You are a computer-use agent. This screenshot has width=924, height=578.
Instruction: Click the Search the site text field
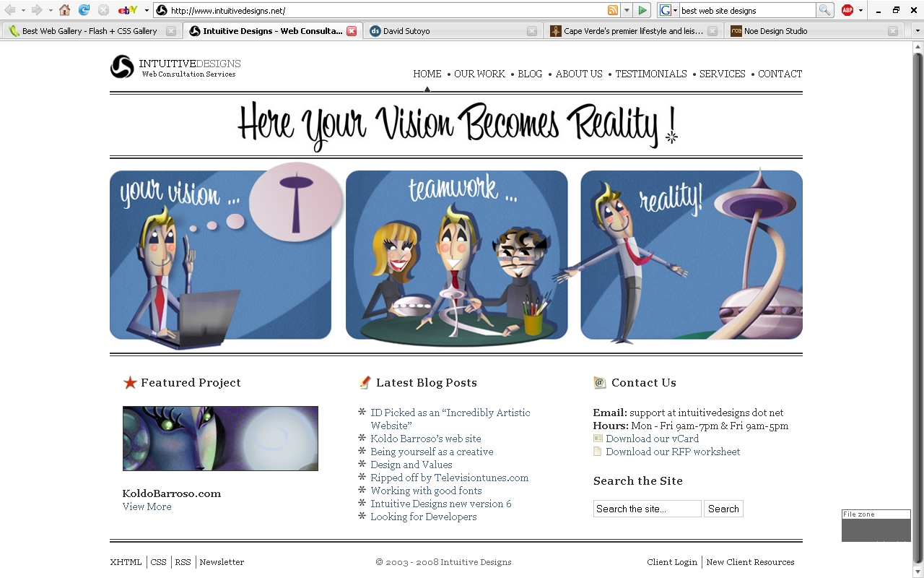(x=647, y=509)
